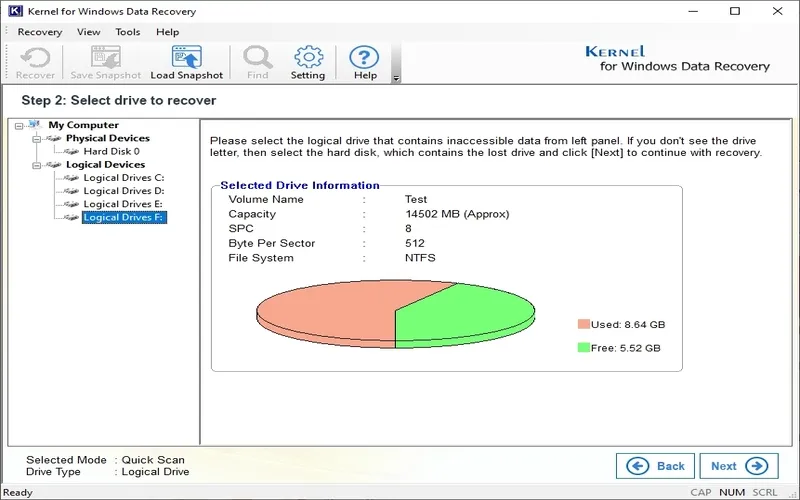The image size is (800, 500).
Task: Click the Byte Per Sector value 512
Action: tap(414, 243)
